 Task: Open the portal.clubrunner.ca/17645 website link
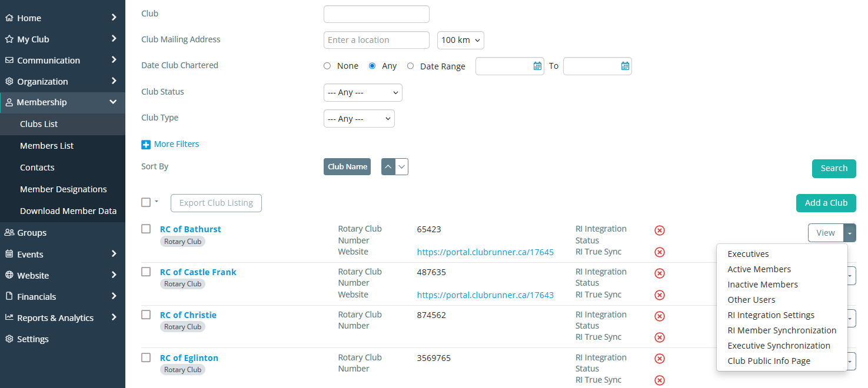(485, 252)
